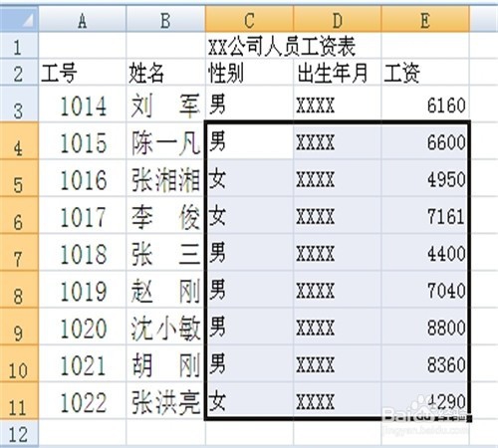Click cell with ID 1018

pos(83,252)
